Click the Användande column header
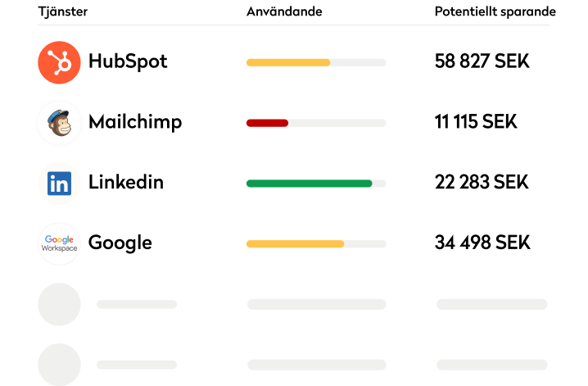This screenshot has height=386, width=588. coord(284,11)
